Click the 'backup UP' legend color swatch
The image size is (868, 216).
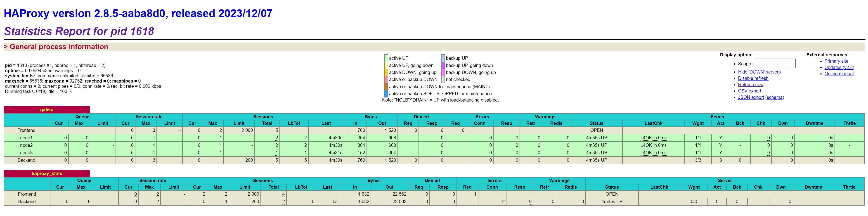point(443,58)
